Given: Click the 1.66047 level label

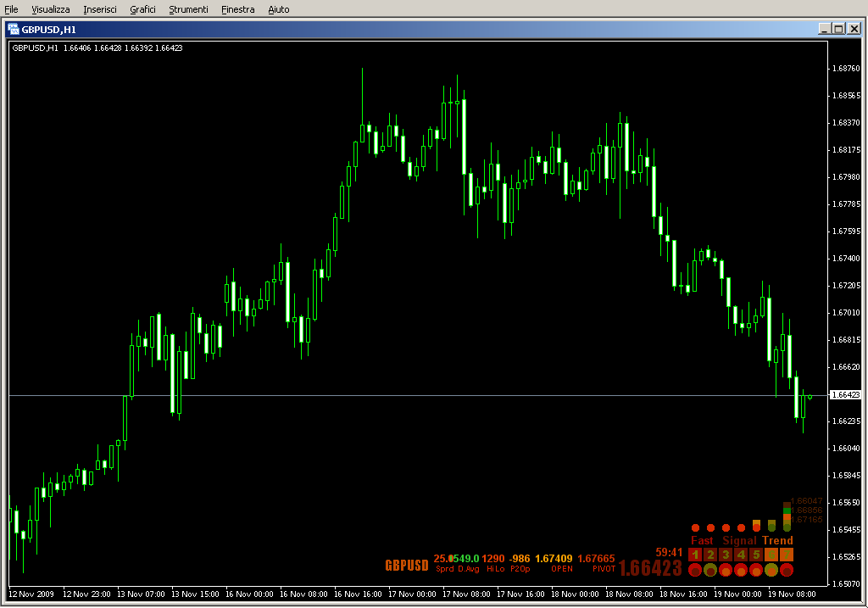Looking at the screenshot, I should click(807, 501).
